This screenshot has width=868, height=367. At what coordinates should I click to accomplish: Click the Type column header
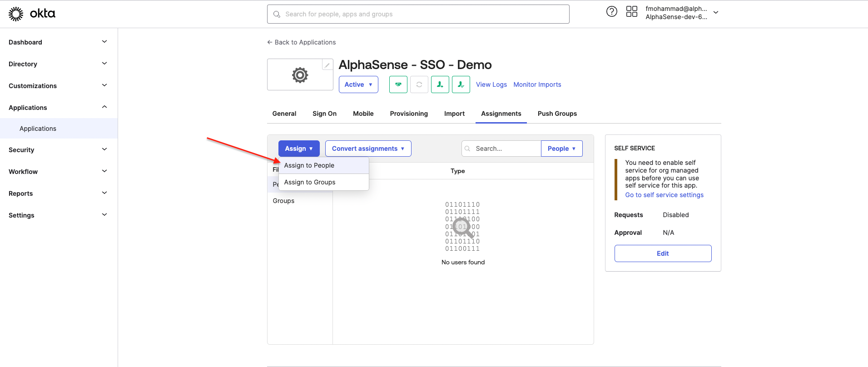click(x=458, y=171)
